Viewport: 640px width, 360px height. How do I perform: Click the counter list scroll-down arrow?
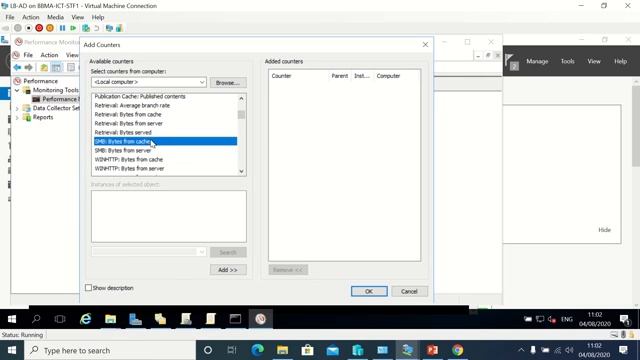tap(241, 171)
